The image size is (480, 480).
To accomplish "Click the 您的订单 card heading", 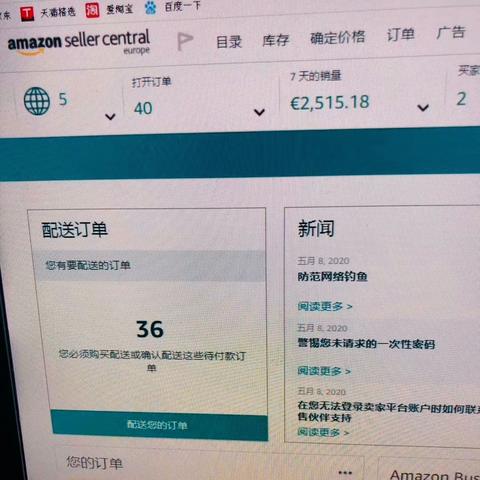I will click(95, 463).
